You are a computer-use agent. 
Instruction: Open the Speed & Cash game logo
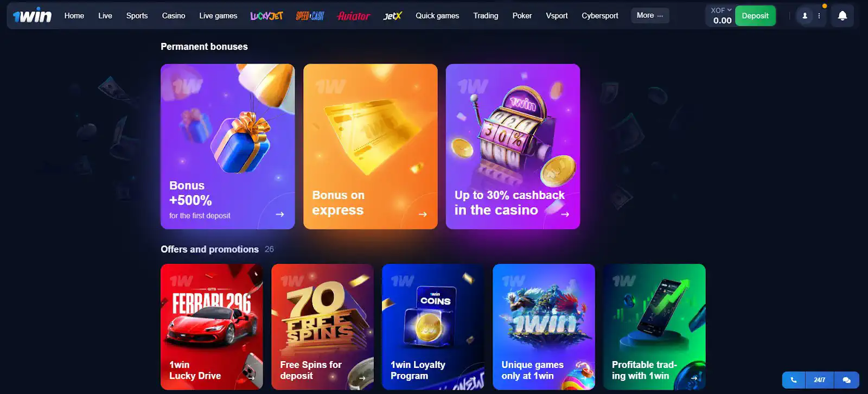(x=310, y=16)
